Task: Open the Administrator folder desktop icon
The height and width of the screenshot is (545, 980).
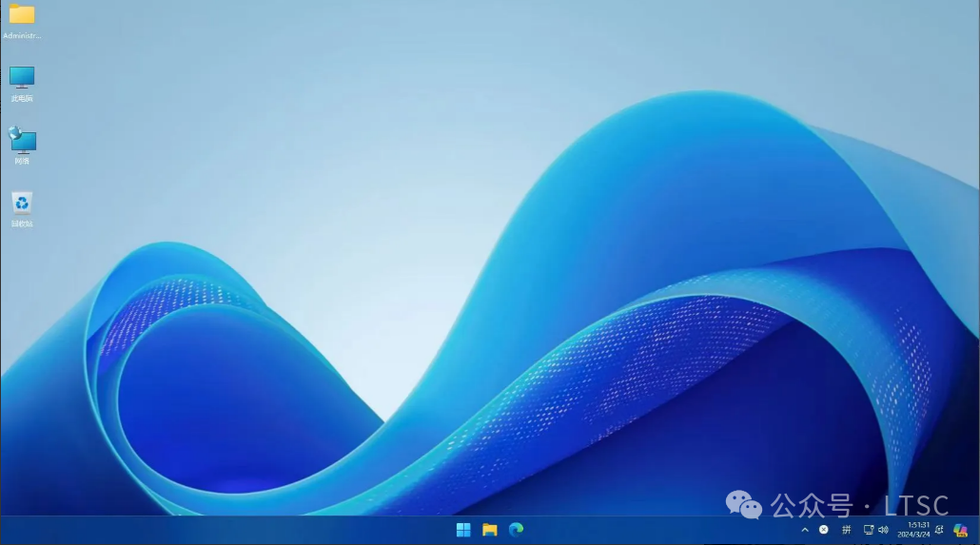Action: click(x=22, y=21)
